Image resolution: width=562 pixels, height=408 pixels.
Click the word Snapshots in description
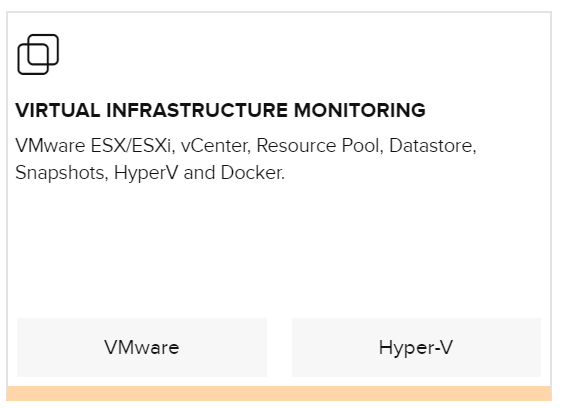tap(61, 173)
